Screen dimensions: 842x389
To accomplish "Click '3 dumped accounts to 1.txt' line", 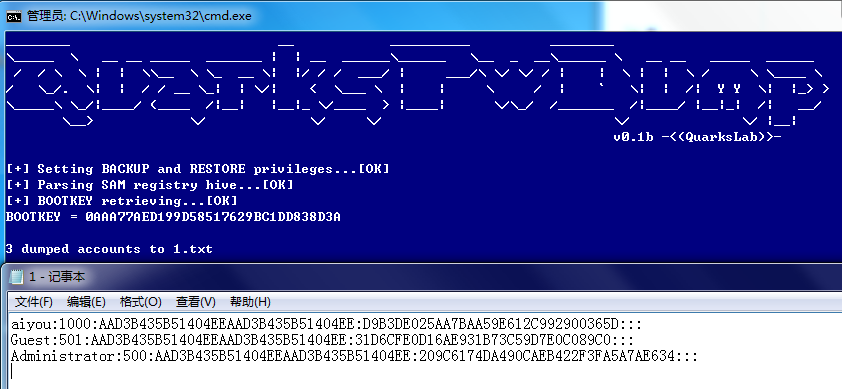I will (x=109, y=249).
